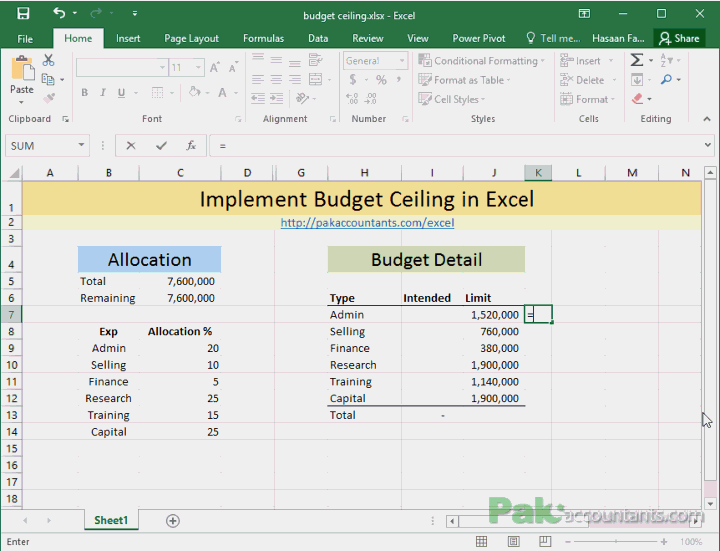Click the Clear eraser icon
Screen dimensions: 720x551
637,99
